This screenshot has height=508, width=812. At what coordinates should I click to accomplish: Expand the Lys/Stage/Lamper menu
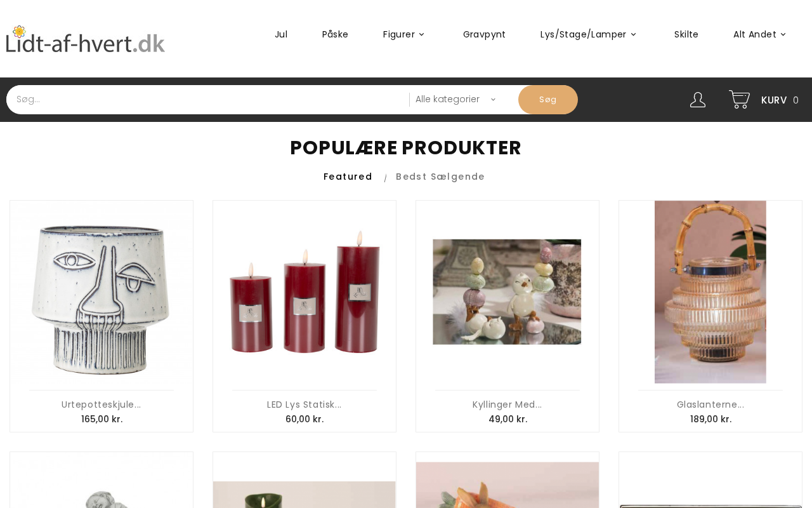(x=588, y=34)
